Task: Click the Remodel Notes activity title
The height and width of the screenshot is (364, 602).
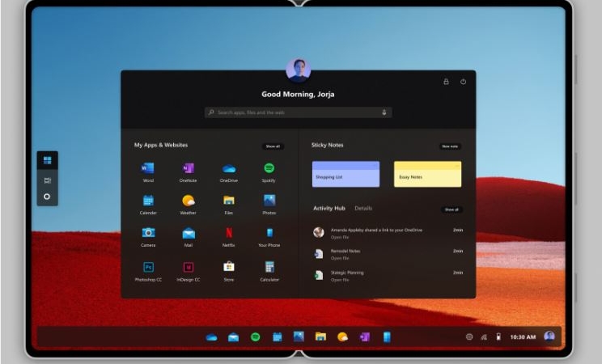Action: click(x=346, y=251)
